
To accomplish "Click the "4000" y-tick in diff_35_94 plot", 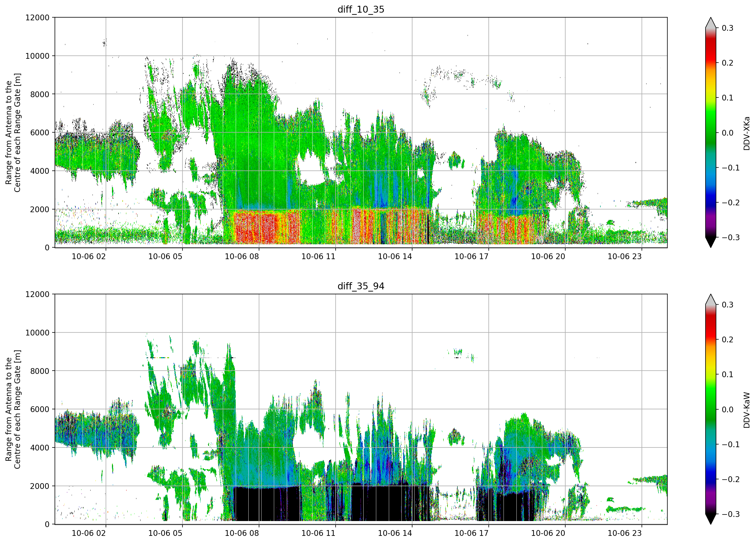I will click(40, 448).
